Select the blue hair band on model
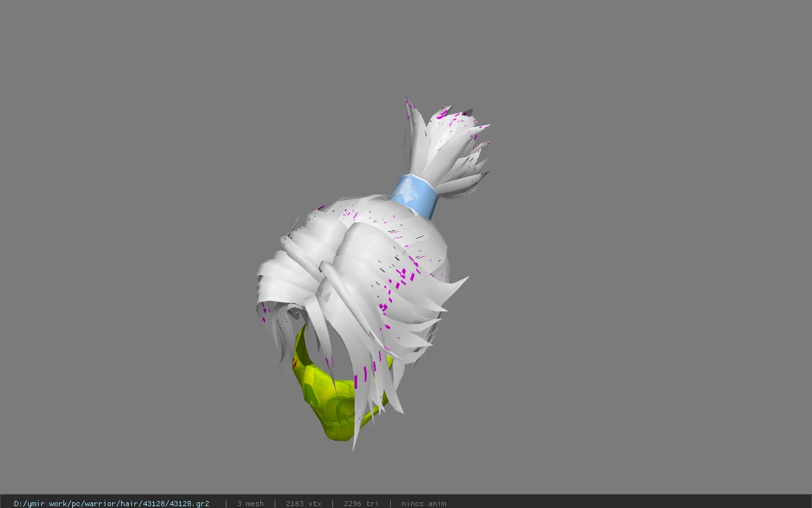The width and height of the screenshot is (812, 508). coord(414,196)
